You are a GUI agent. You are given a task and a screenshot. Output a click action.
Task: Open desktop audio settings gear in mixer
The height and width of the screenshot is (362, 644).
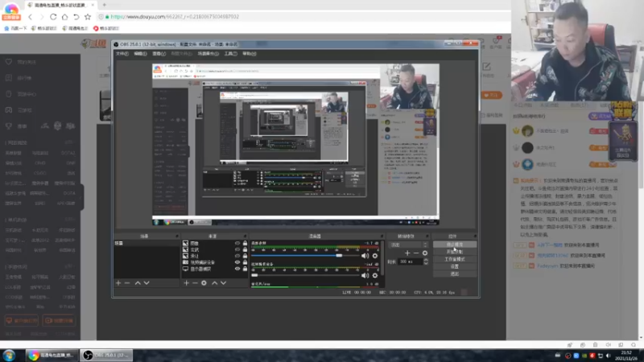tap(375, 256)
